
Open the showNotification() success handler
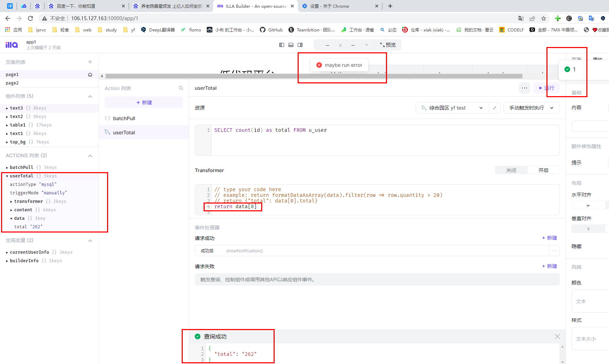point(372,251)
